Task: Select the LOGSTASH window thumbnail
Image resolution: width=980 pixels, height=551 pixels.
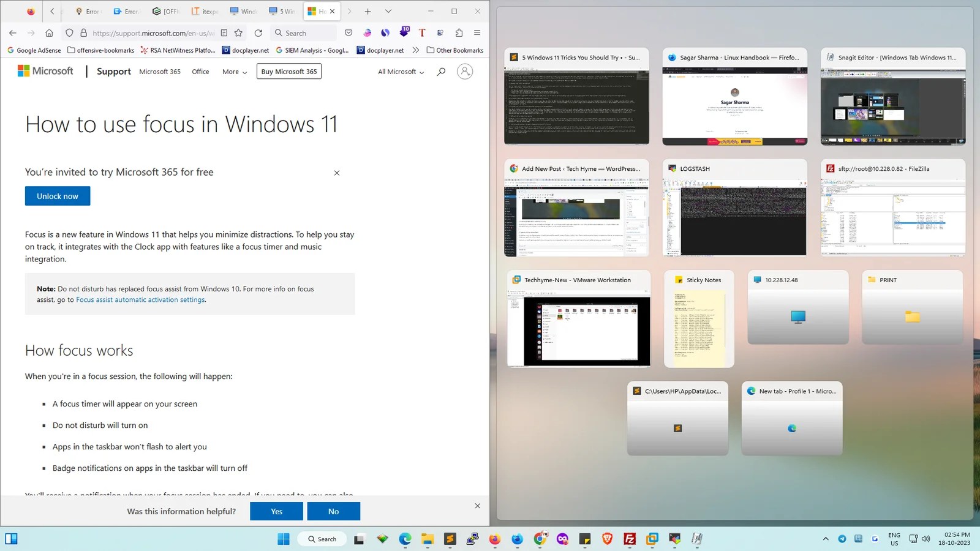Action: coord(735,208)
